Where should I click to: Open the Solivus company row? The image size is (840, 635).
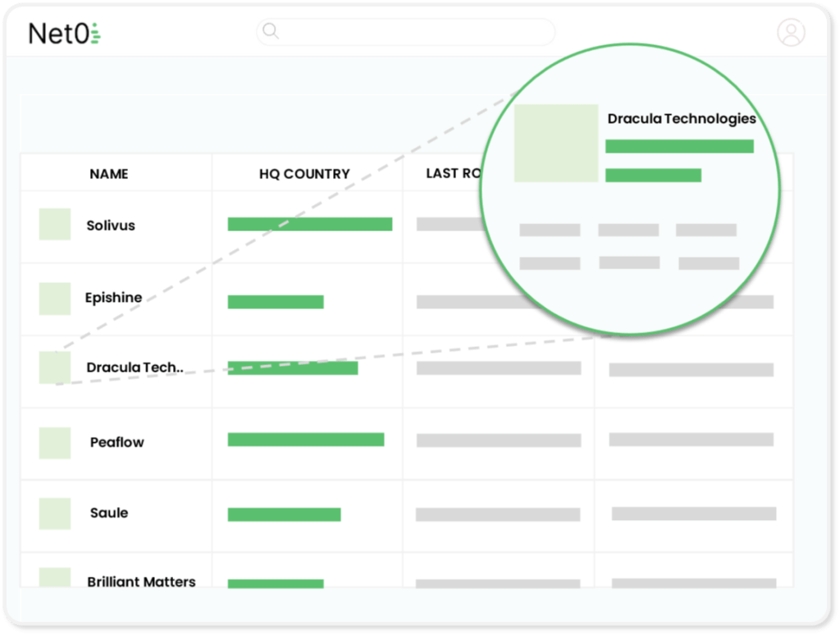(x=111, y=226)
